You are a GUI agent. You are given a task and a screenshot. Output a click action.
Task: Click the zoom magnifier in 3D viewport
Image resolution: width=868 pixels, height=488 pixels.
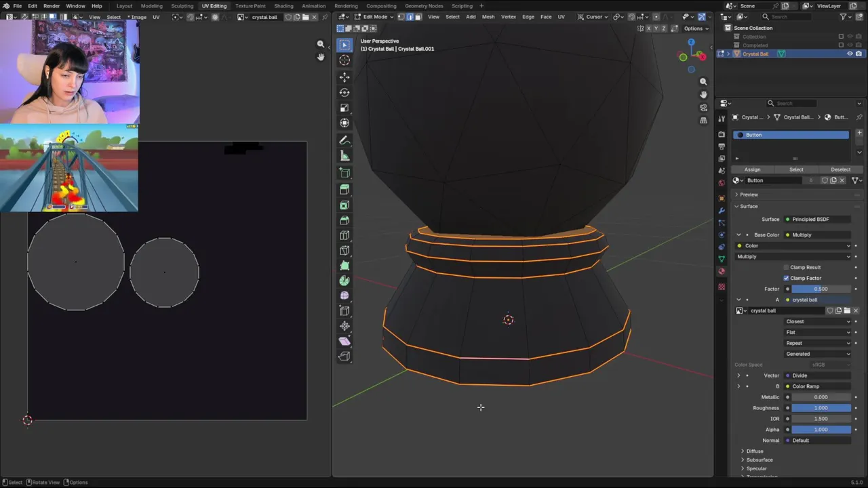[703, 81]
